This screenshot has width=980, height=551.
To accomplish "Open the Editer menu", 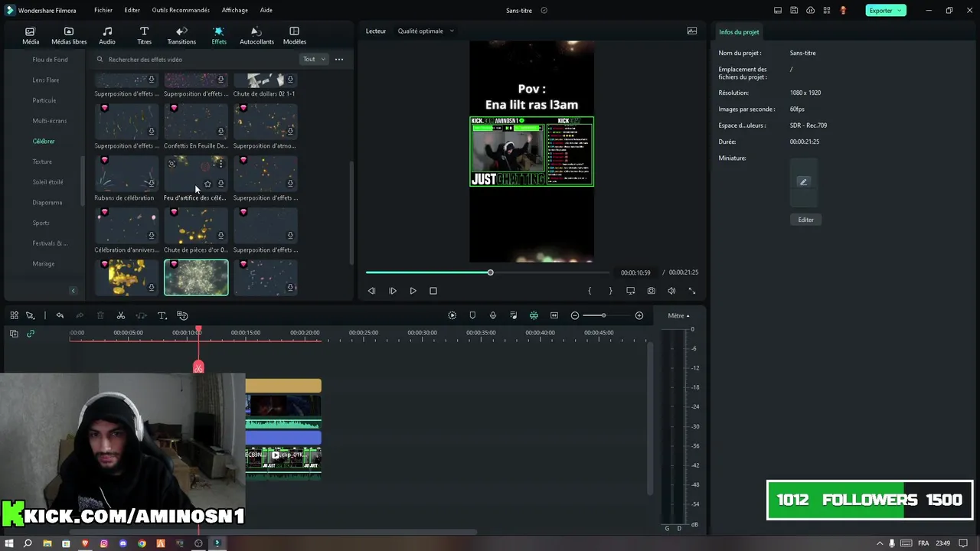I will pyautogui.click(x=132, y=10).
